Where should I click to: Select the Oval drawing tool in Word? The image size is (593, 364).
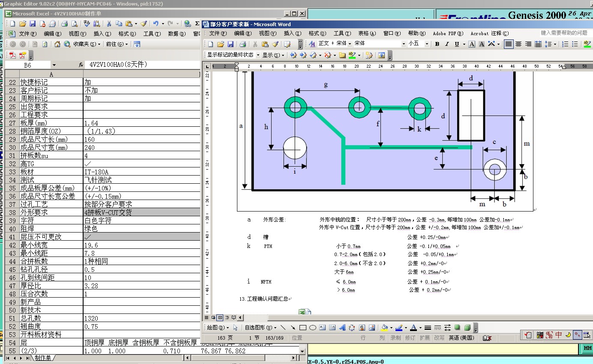pyautogui.click(x=313, y=328)
